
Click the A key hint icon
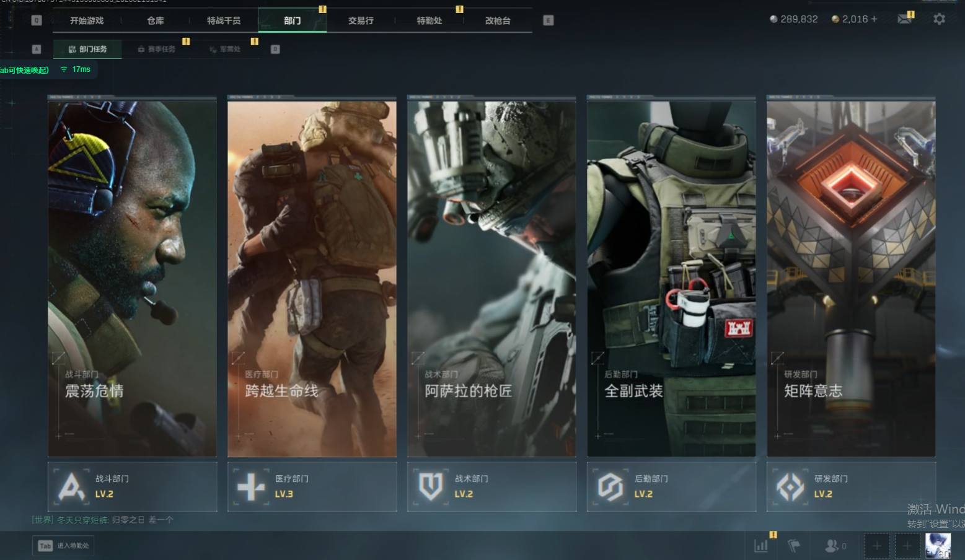(x=37, y=49)
